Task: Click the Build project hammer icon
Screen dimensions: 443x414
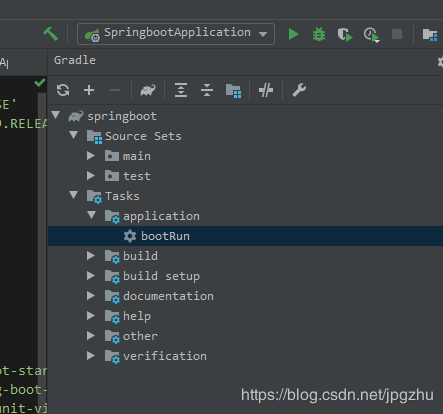Action: coord(51,34)
